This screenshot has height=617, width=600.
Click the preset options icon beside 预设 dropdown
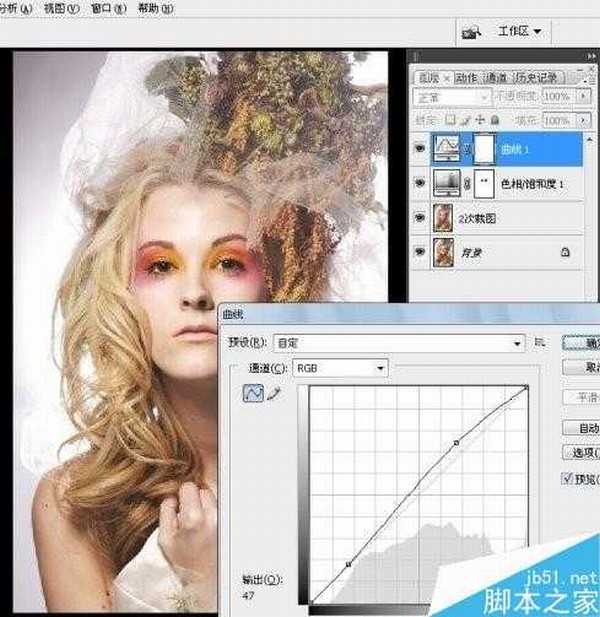pos(541,342)
